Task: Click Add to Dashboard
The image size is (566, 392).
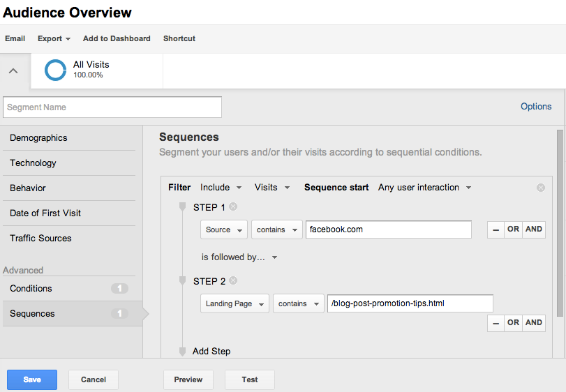Action: pyautogui.click(x=117, y=38)
